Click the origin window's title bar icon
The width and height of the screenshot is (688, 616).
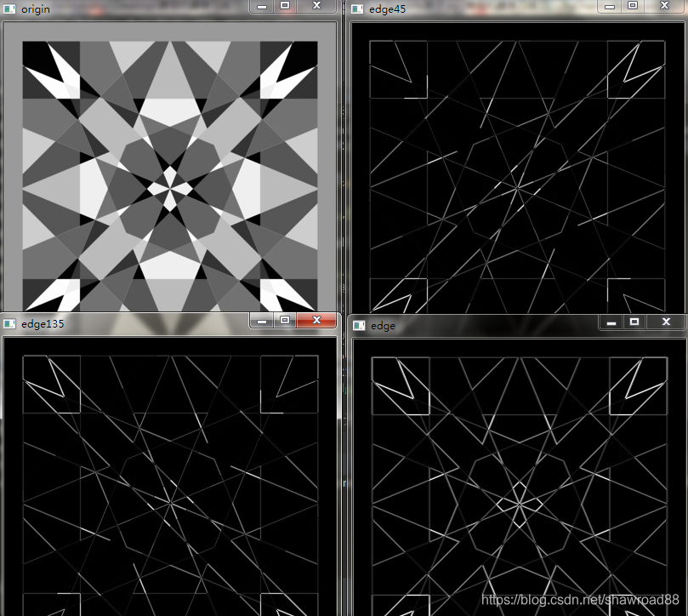click(x=9, y=9)
